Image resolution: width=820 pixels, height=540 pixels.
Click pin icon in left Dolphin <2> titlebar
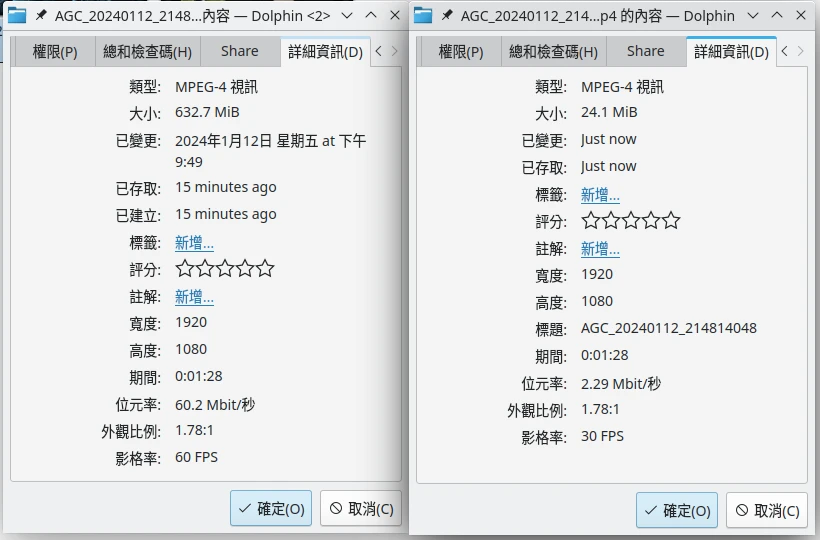coord(41,15)
